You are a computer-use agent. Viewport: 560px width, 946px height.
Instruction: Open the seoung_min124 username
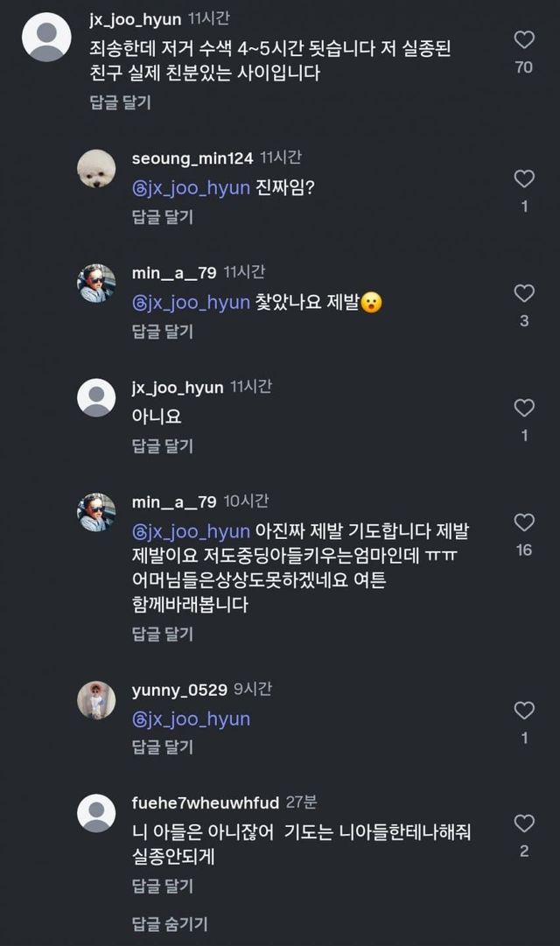(x=192, y=158)
